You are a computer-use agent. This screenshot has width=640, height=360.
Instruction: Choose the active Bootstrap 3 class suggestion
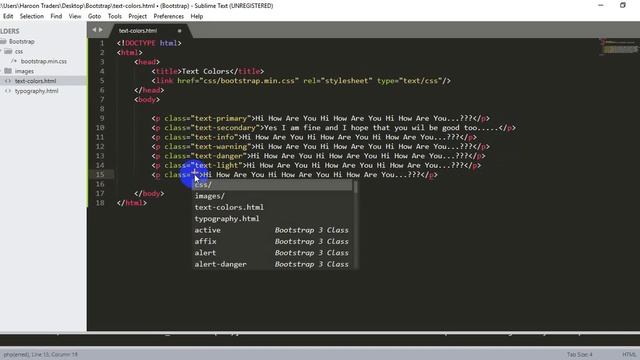[x=273, y=230]
